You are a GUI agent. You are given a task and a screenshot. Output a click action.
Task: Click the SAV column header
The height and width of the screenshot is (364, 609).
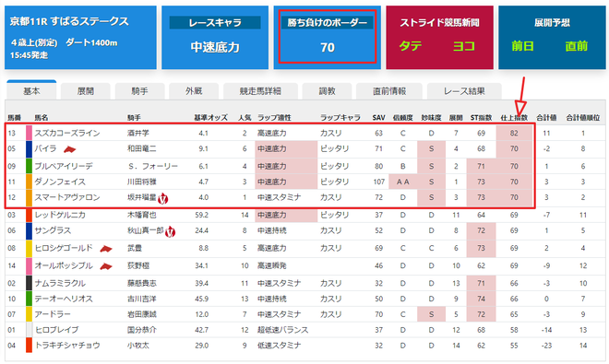378,118
